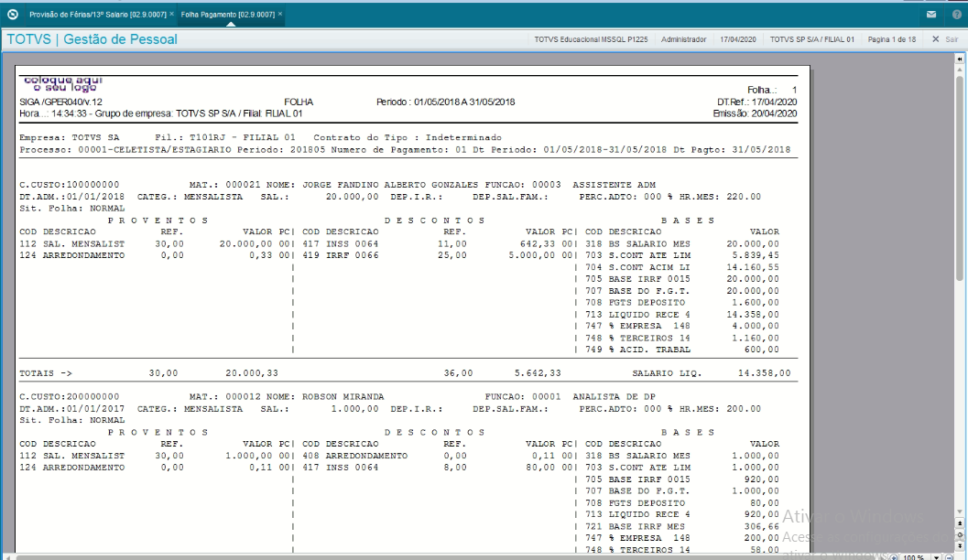This screenshot has height=560, width=968.
Task: Click the down arrow of the vertical scrollbar
Action: coord(960,512)
